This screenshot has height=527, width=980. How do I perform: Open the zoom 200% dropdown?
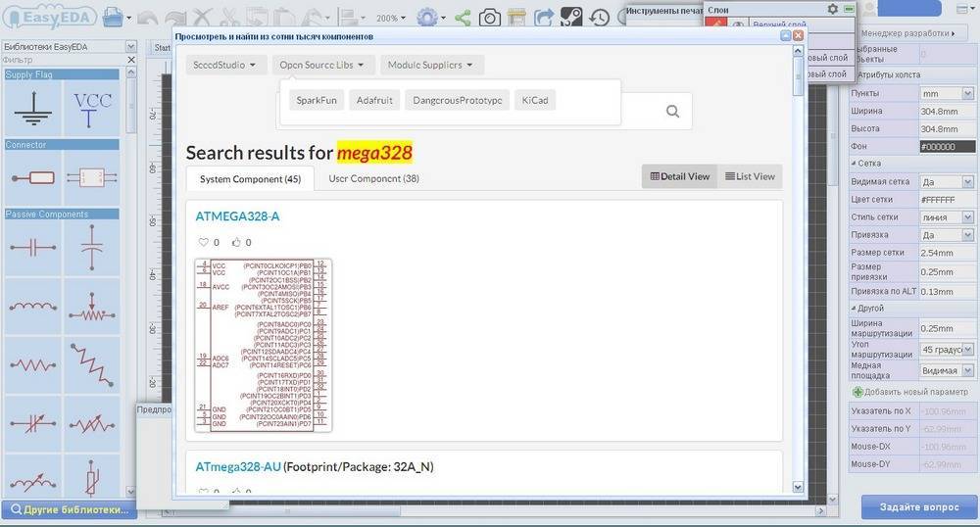pos(392,18)
